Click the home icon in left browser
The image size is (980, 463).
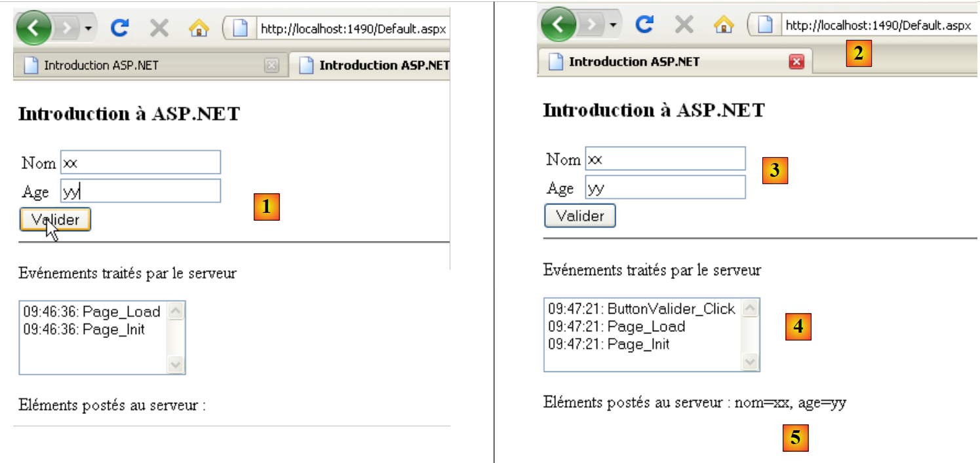click(x=198, y=28)
